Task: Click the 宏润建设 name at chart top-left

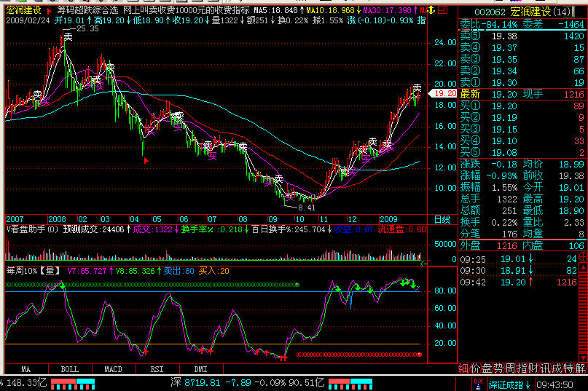Action: click(23, 10)
